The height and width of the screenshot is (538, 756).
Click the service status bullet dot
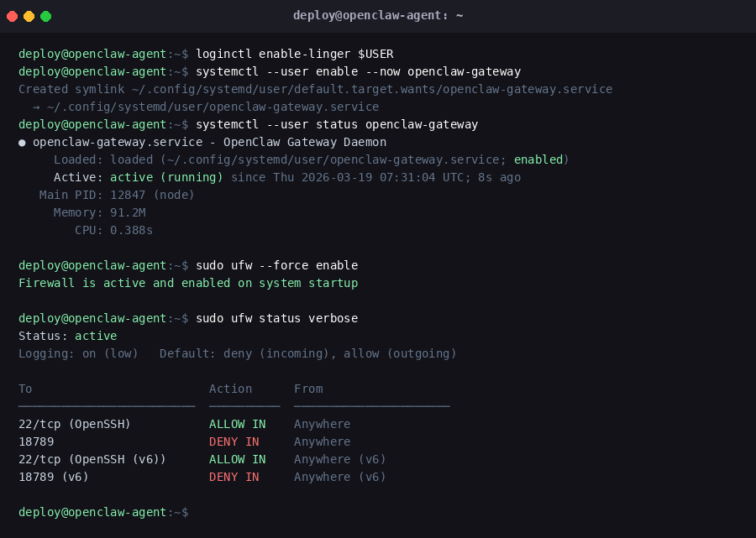22,142
